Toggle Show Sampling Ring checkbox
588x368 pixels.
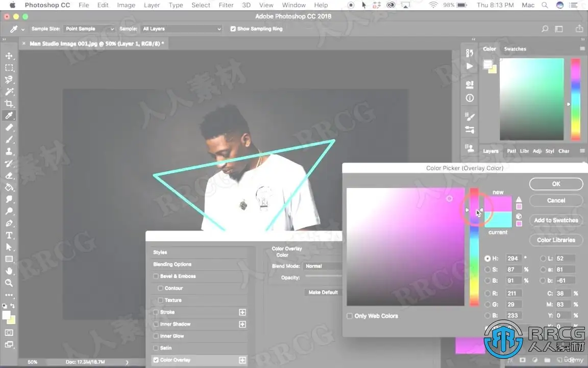pyautogui.click(x=233, y=29)
